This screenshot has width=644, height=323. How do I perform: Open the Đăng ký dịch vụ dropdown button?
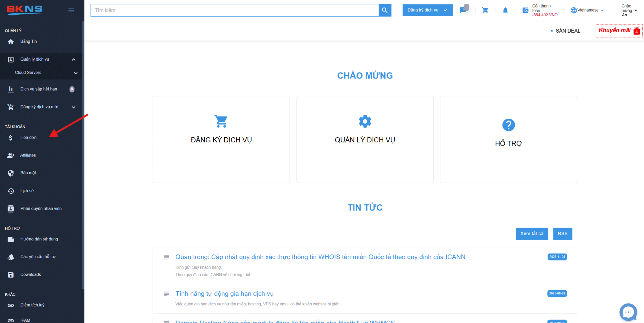(x=427, y=10)
